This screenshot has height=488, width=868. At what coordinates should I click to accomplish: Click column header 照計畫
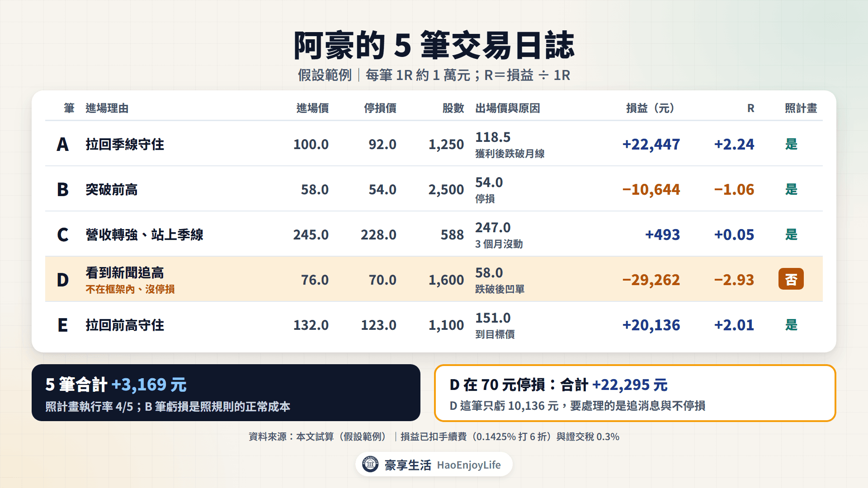(x=801, y=108)
